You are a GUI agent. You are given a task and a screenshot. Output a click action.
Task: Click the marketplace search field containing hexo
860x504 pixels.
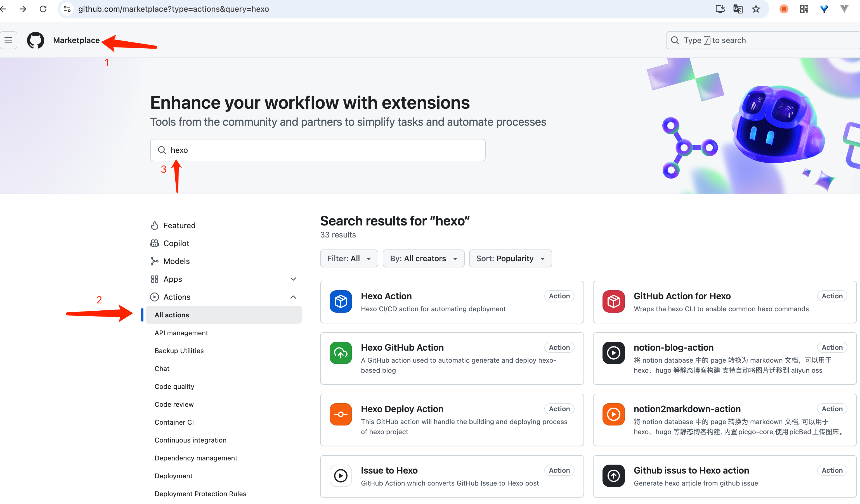317,150
